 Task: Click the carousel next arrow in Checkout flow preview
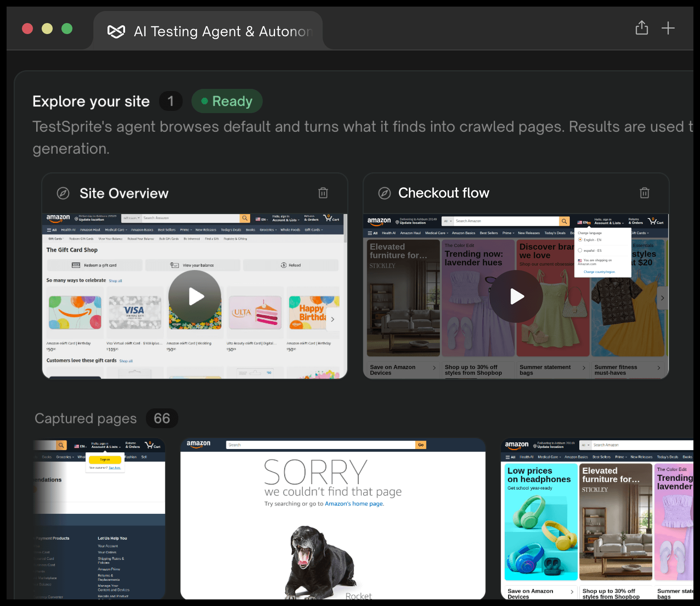662,298
